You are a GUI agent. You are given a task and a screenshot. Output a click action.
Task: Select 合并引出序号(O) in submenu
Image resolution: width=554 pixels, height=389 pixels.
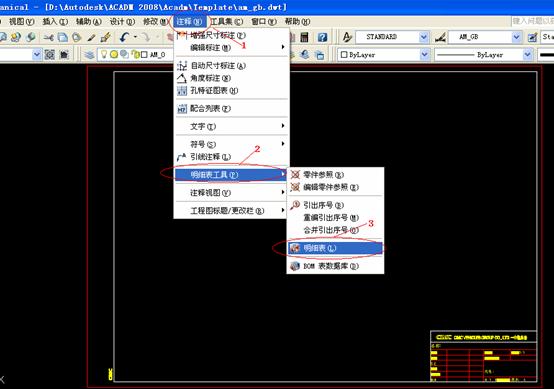click(335, 230)
